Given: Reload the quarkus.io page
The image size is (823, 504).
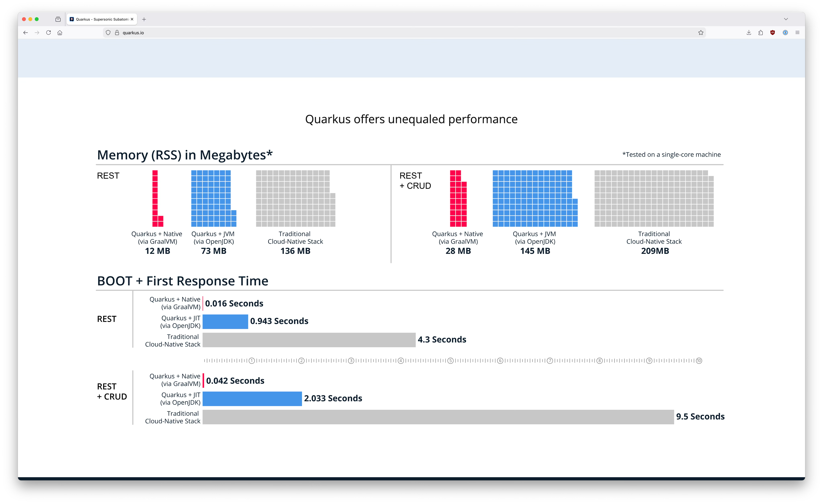Looking at the screenshot, I should tap(48, 32).
